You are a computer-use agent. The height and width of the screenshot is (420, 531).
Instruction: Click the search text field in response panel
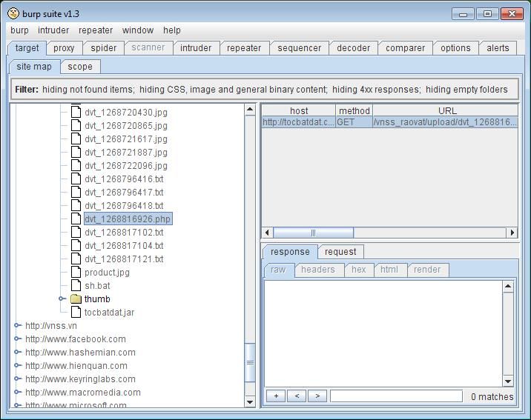click(x=396, y=396)
